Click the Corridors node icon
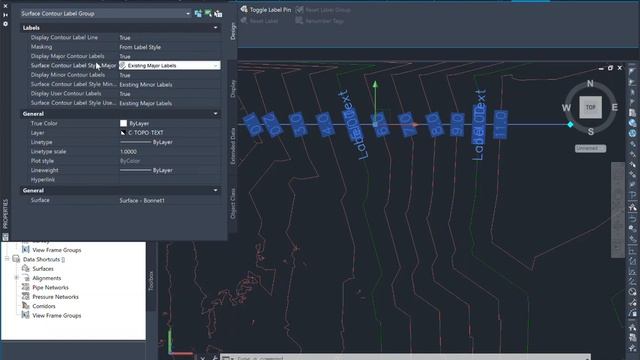640x360 pixels. 26,306
